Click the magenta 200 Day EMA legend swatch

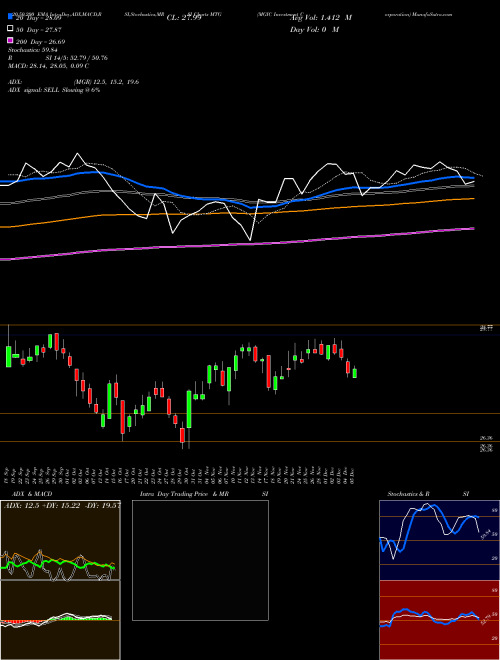coord(11,40)
